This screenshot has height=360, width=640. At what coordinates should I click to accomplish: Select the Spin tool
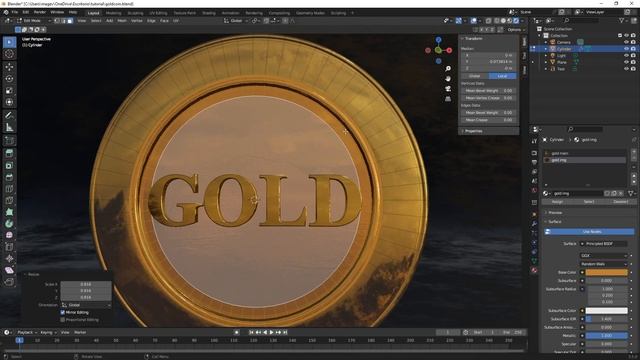point(9,224)
